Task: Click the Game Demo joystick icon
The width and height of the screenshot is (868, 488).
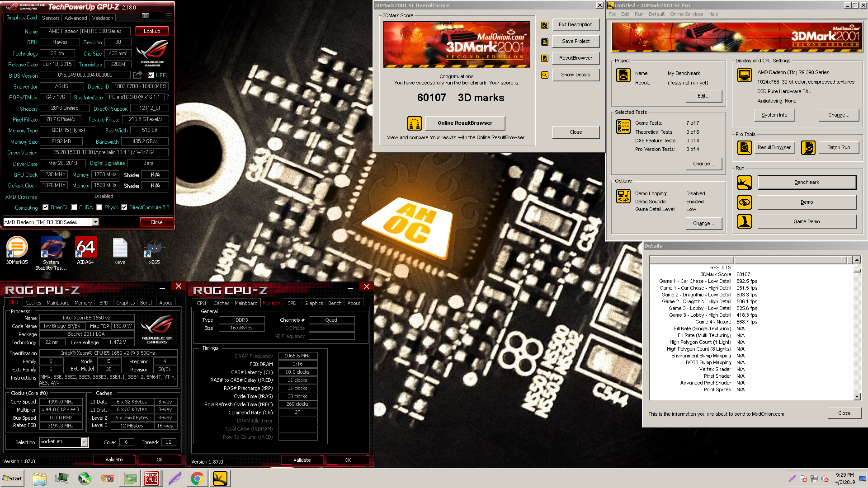Action: [745, 221]
